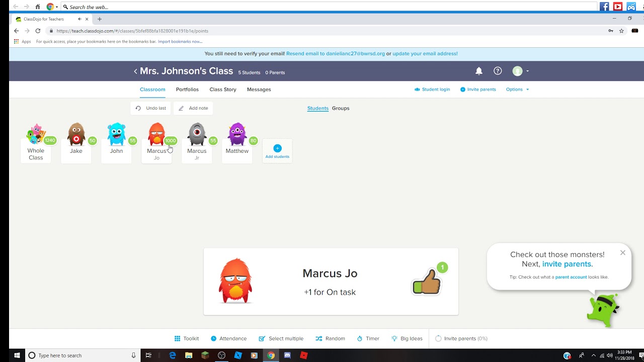The image size is (644, 362).
Task: Open parent account link in tip
Action: 571,277
